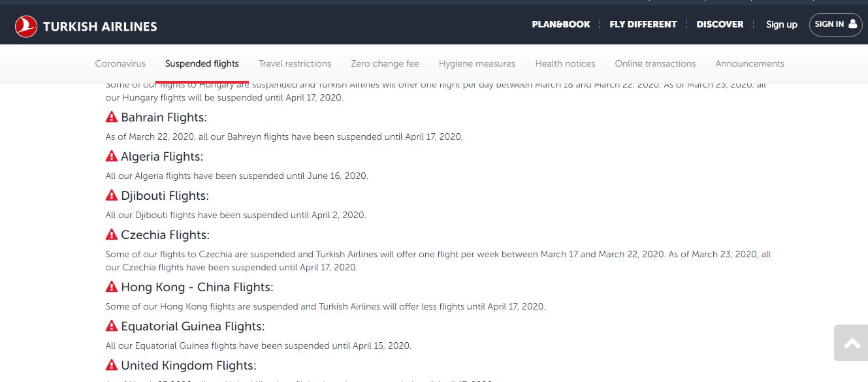Image resolution: width=868 pixels, height=382 pixels.
Task: Click warning icon beside Bahrain Flights
Action: click(112, 118)
